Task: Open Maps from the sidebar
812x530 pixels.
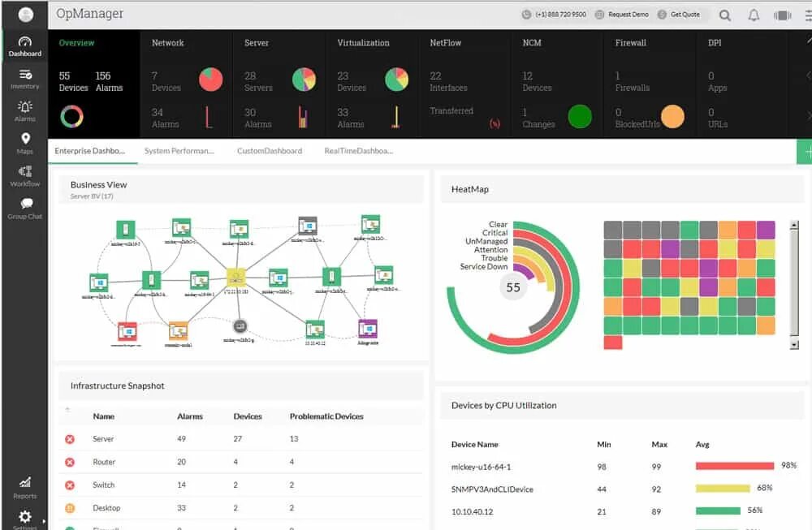Action: (25, 144)
